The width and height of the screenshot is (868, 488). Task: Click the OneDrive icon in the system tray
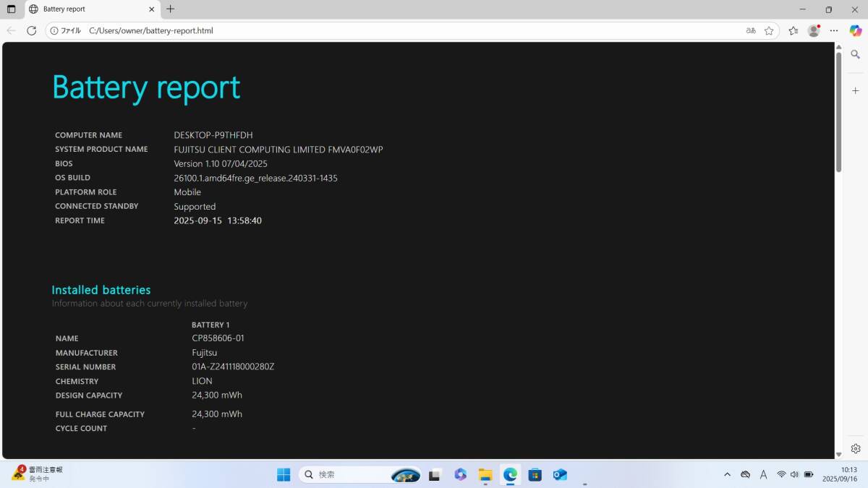coord(745,474)
